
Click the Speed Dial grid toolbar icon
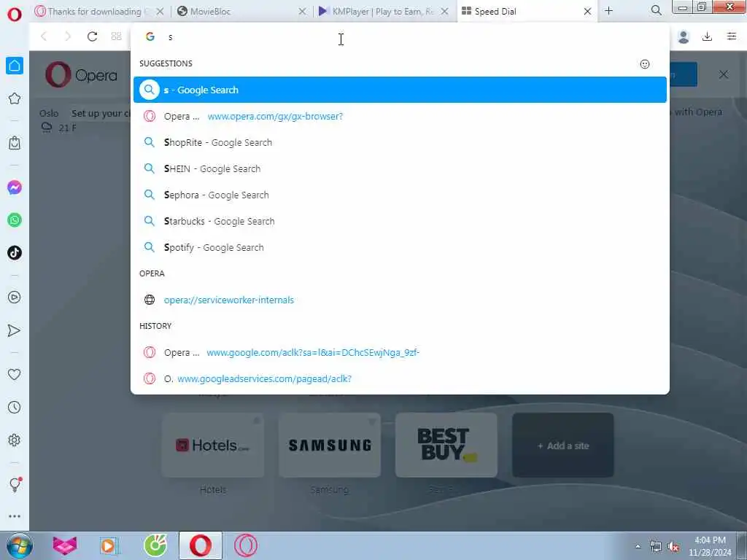116,36
